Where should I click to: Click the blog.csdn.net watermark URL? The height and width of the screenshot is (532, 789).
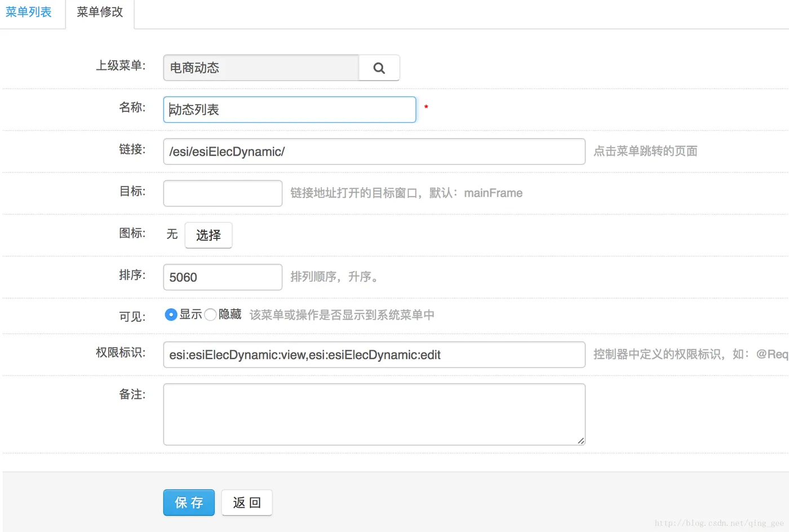point(719,524)
